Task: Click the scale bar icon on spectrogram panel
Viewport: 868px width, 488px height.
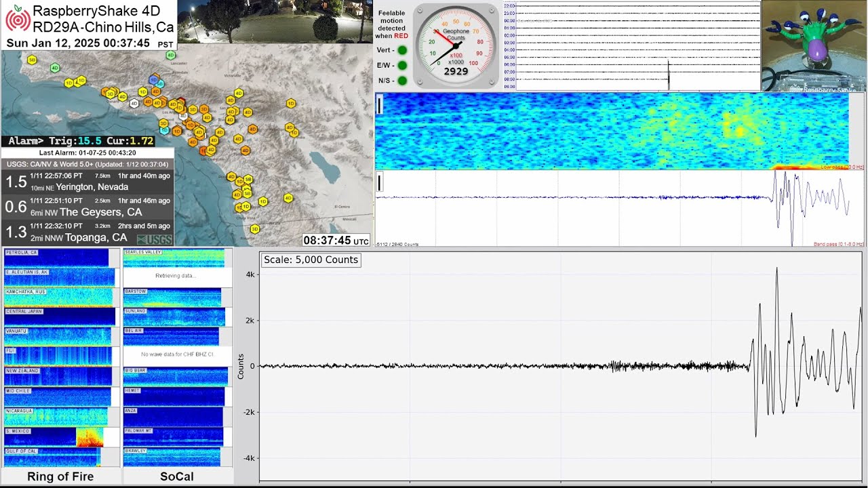Action: click(380, 104)
